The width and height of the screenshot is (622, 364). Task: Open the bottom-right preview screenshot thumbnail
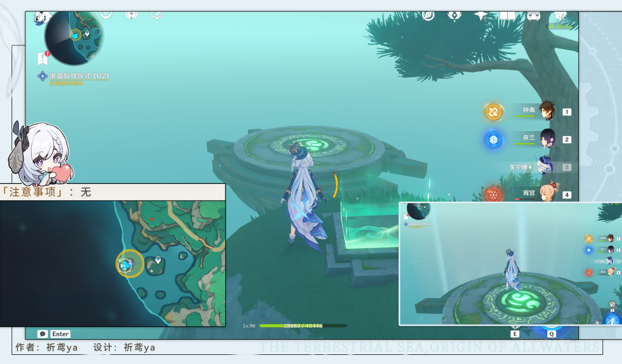point(510,264)
